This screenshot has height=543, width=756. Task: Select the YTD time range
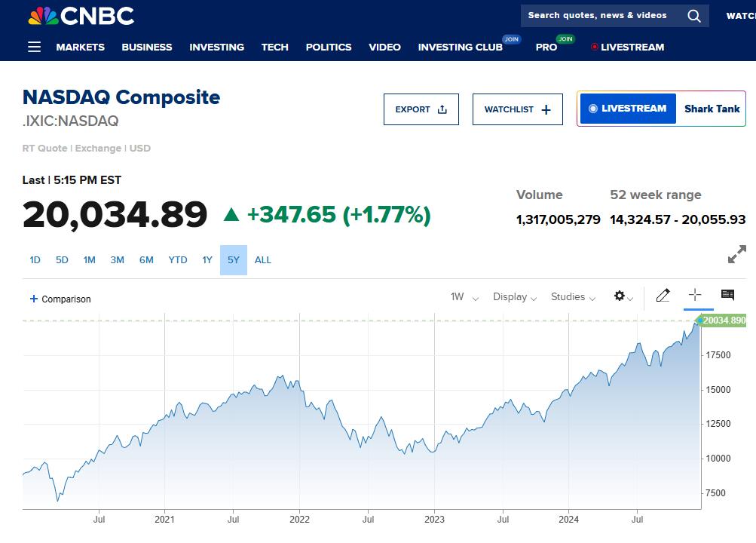click(x=178, y=260)
